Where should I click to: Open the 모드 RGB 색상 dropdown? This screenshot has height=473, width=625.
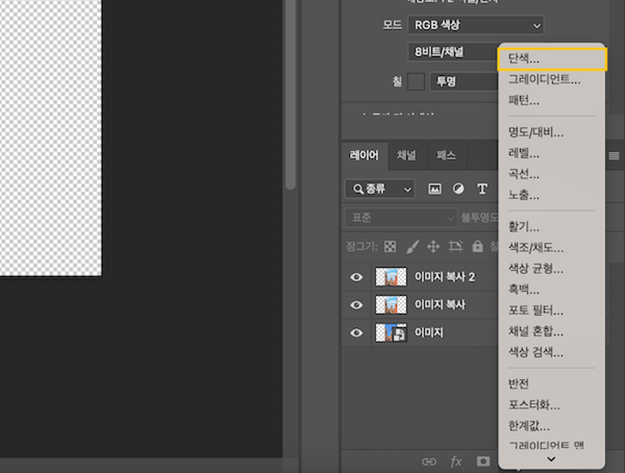pyautogui.click(x=476, y=25)
